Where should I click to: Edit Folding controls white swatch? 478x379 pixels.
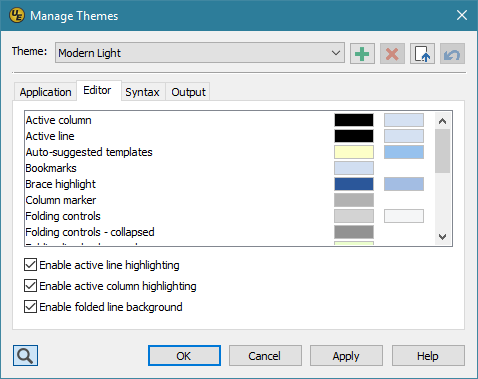coord(404,216)
